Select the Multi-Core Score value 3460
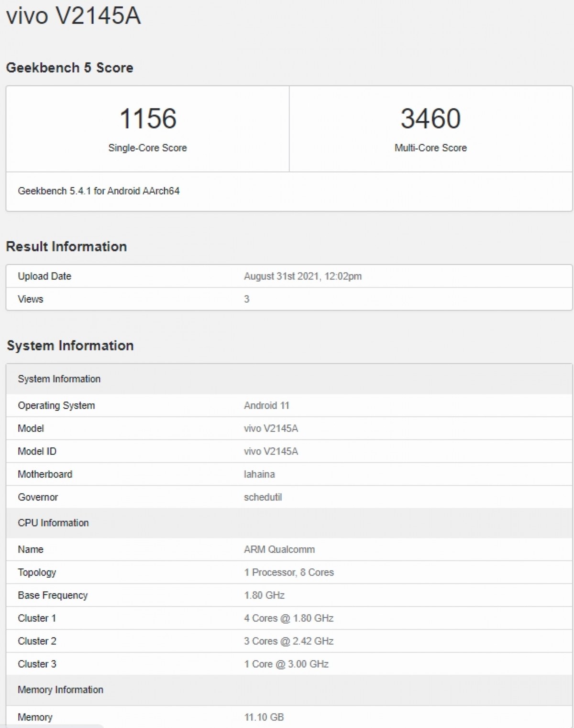Viewport: 574px width, 728px height. [430, 120]
